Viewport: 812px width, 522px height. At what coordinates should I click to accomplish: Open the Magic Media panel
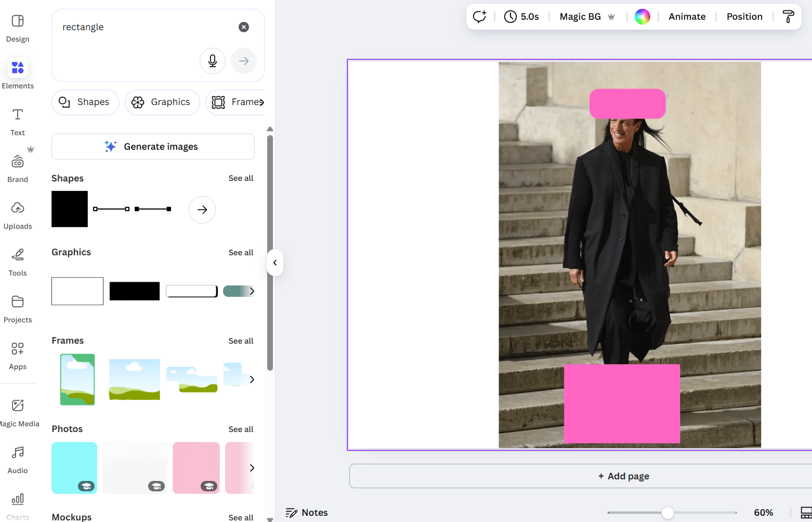click(18, 413)
